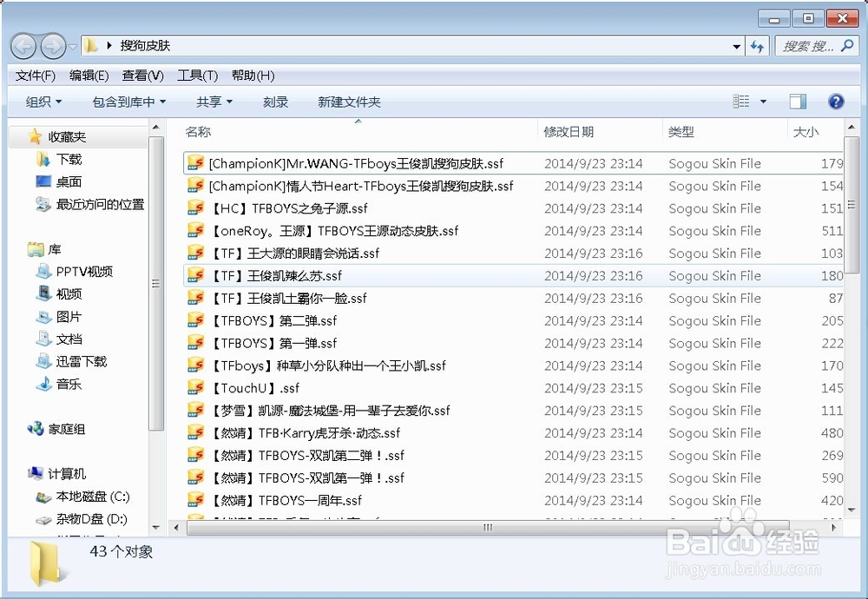Open the 帮助(H) menu
Viewport: 868px width, 599px height.
tap(253, 76)
